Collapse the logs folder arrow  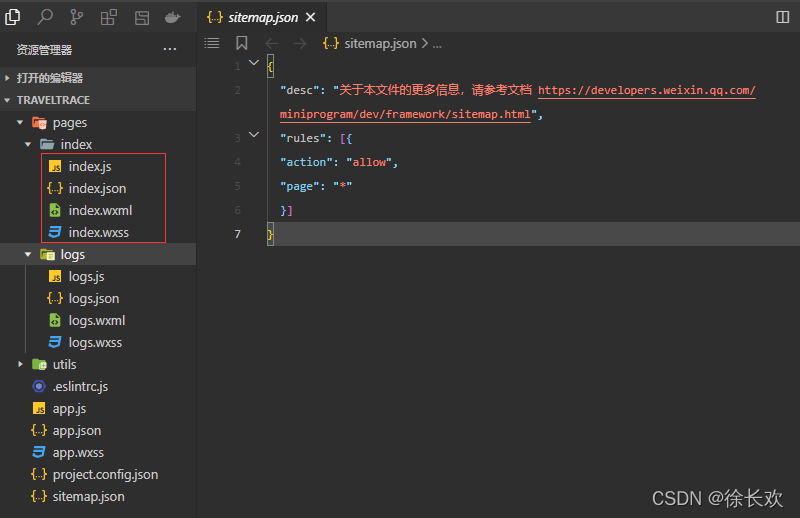click(28, 254)
